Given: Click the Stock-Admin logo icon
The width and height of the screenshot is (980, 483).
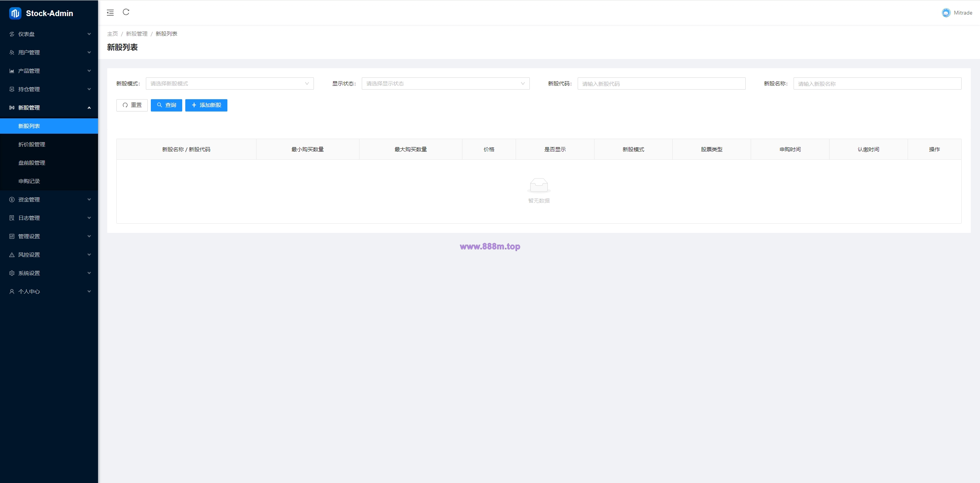Looking at the screenshot, I should (15, 13).
